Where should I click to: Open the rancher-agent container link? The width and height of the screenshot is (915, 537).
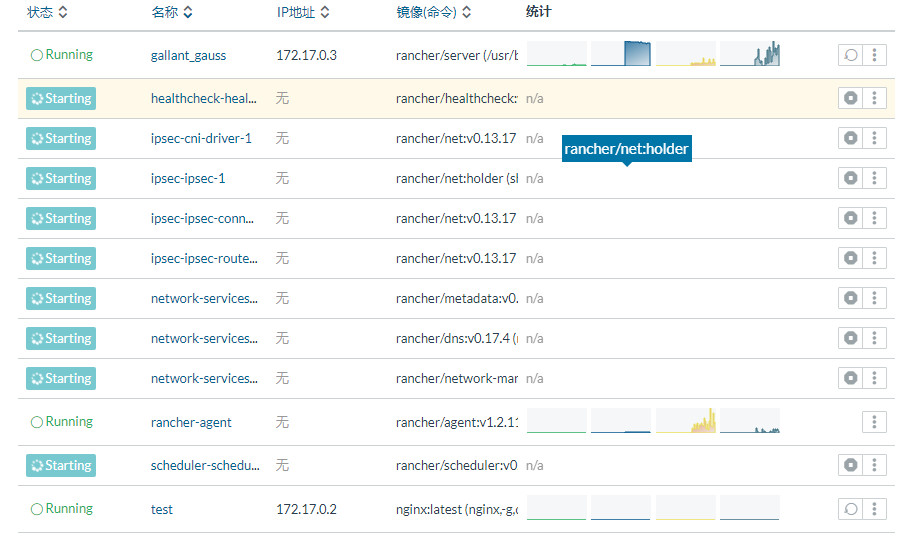point(191,423)
